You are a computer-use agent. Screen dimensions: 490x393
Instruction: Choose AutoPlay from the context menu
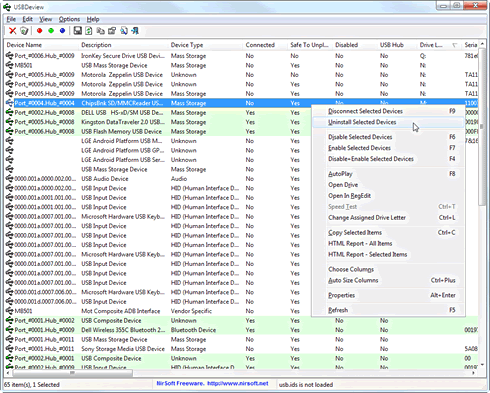click(389, 174)
